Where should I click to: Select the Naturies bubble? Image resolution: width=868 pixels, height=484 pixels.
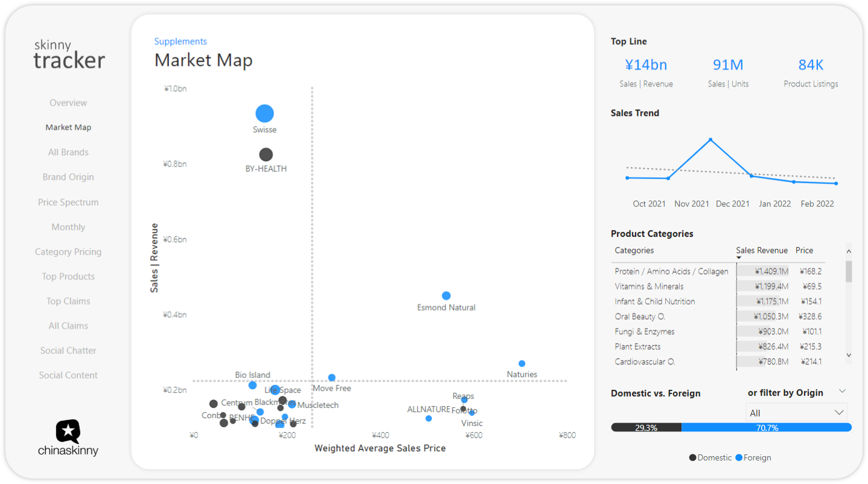pos(522,363)
